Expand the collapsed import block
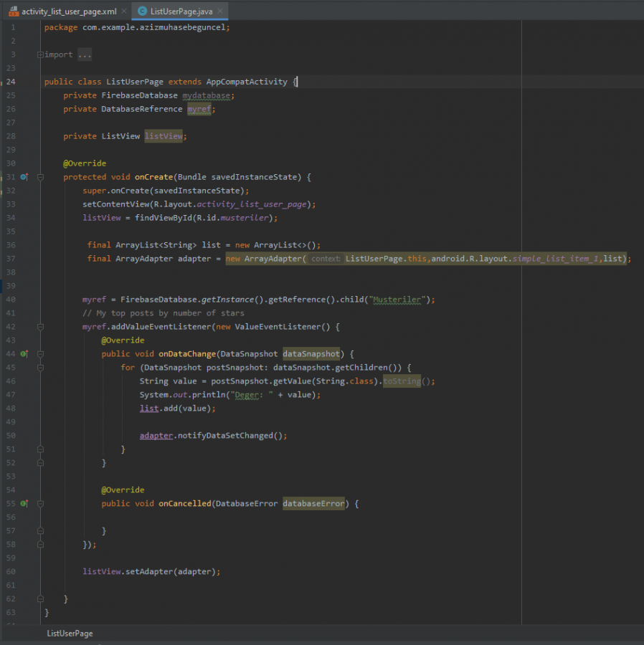Screen dimensions: 644x645 (x=40, y=54)
